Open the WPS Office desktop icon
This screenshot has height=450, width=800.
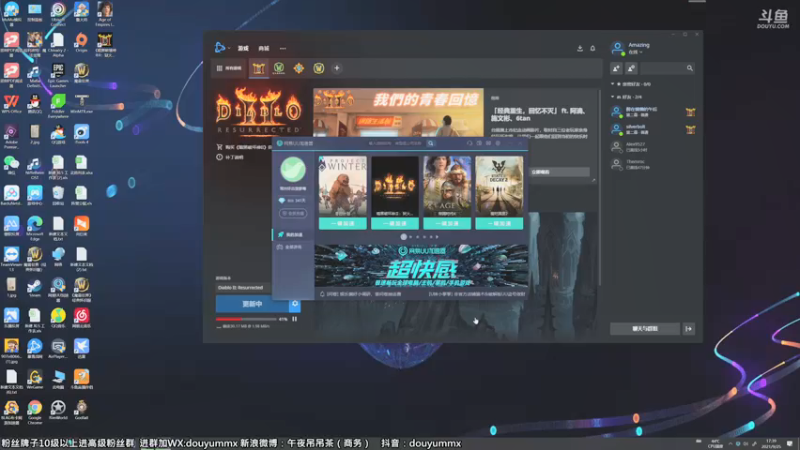point(11,105)
